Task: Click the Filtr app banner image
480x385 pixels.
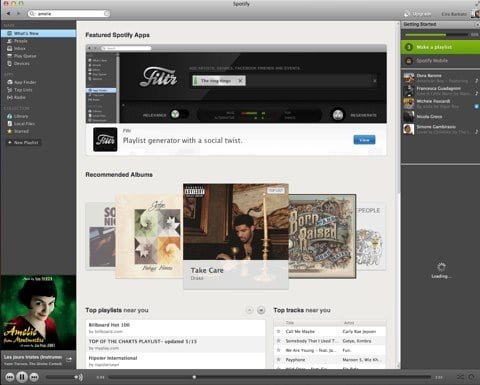Action: pyautogui.click(x=236, y=84)
